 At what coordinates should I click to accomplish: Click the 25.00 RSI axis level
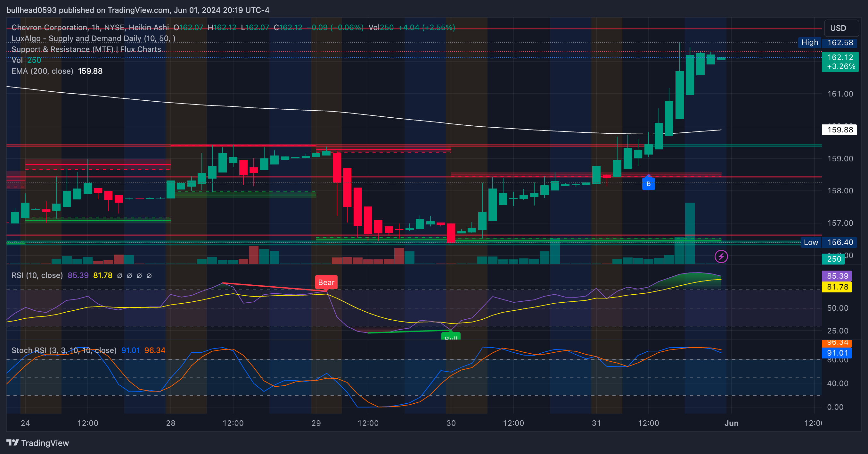point(837,331)
